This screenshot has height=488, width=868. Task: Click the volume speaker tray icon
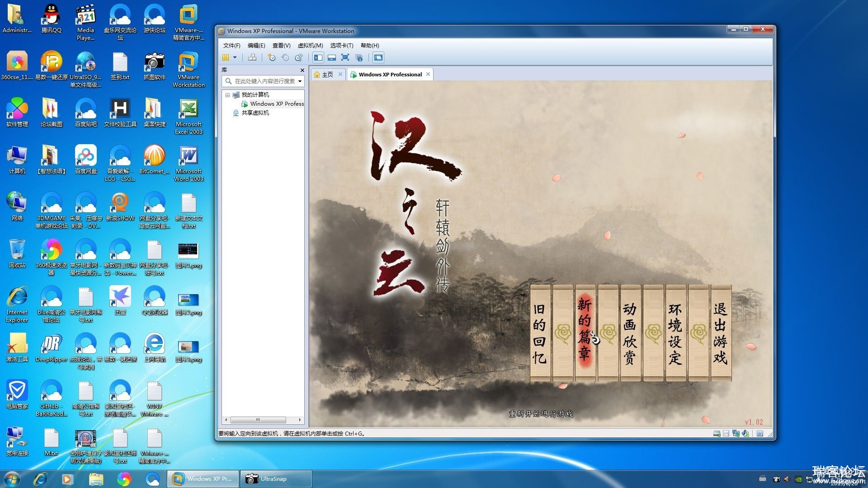[x=787, y=479]
